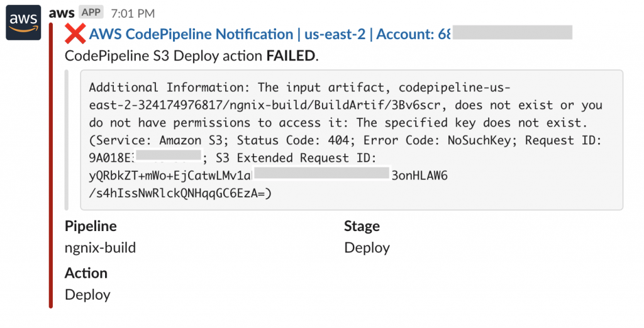644x328 pixels.
Task: Select the Action field label
Action: click(x=86, y=273)
